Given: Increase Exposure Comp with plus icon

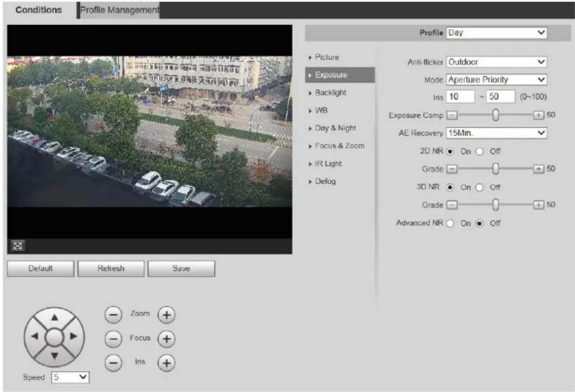Looking at the screenshot, I should (x=538, y=115).
